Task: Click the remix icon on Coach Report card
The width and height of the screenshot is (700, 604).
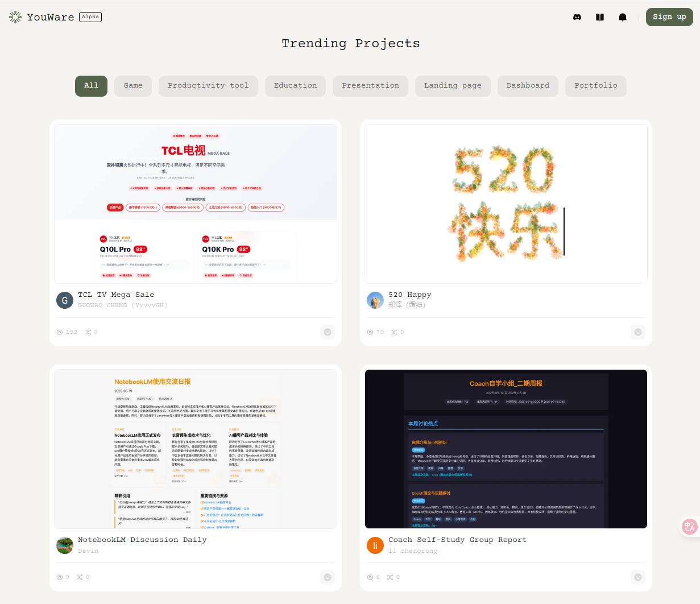Action: [x=391, y=577]
